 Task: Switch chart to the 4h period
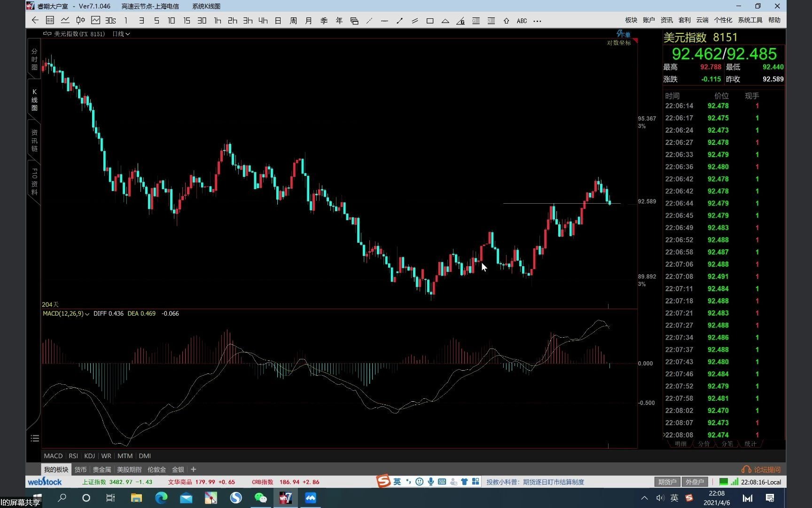(x=263, y=21)
